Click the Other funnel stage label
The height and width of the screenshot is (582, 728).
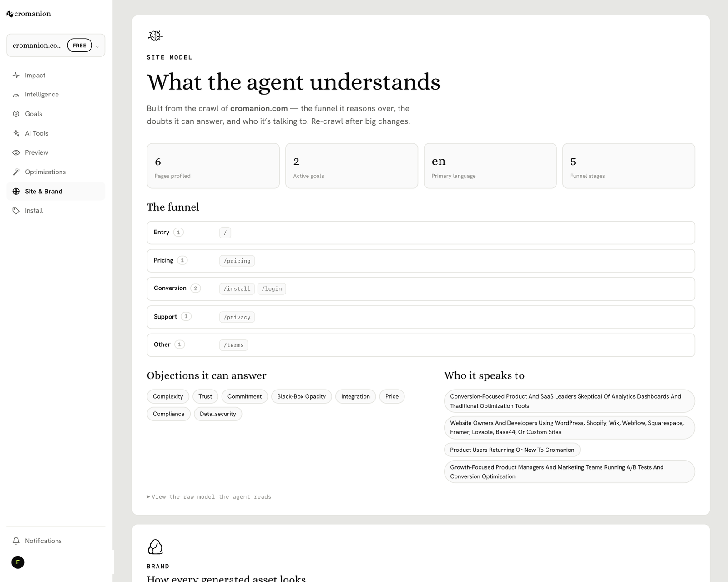[162, 344]
